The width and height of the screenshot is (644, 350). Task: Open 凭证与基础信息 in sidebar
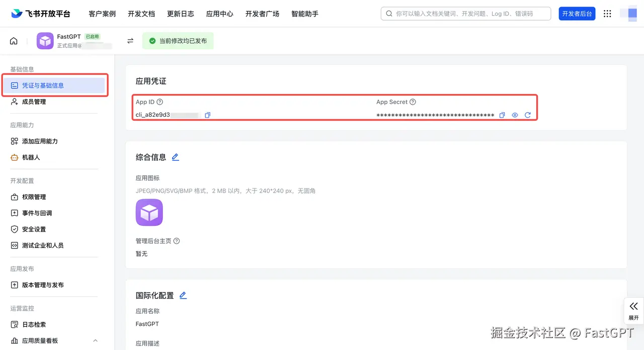[x=54, y=85]
